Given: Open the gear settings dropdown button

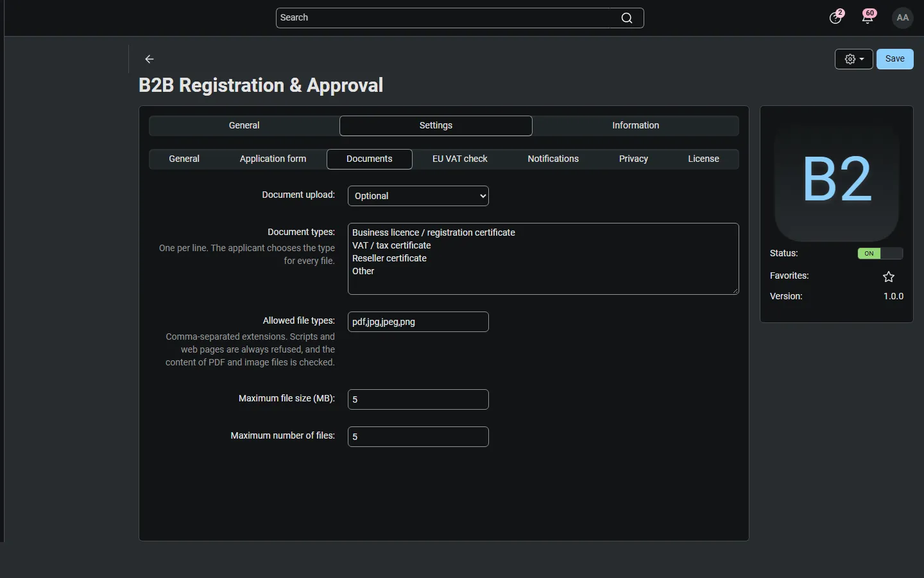Looking at the screenshot, I should [x=854, y=59].
